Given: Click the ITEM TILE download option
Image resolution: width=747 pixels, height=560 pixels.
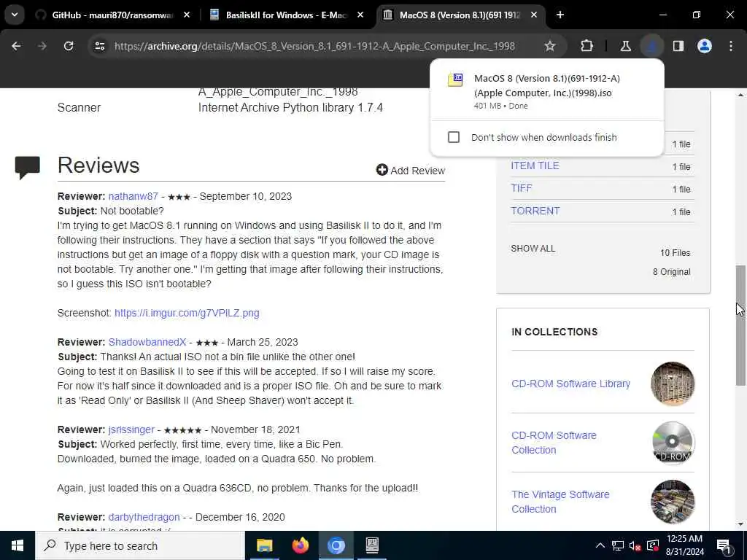Looking at the screenshot, I should [x=535, y=166].
